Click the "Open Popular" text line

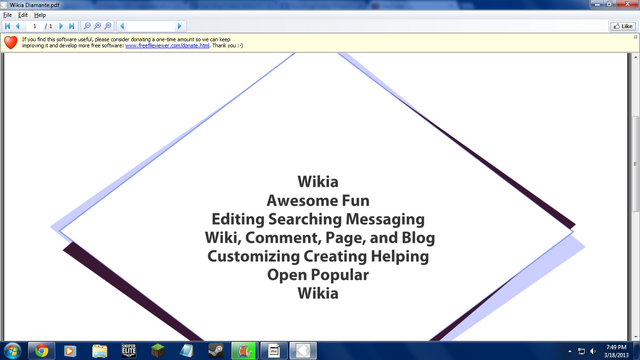[318, 275]
